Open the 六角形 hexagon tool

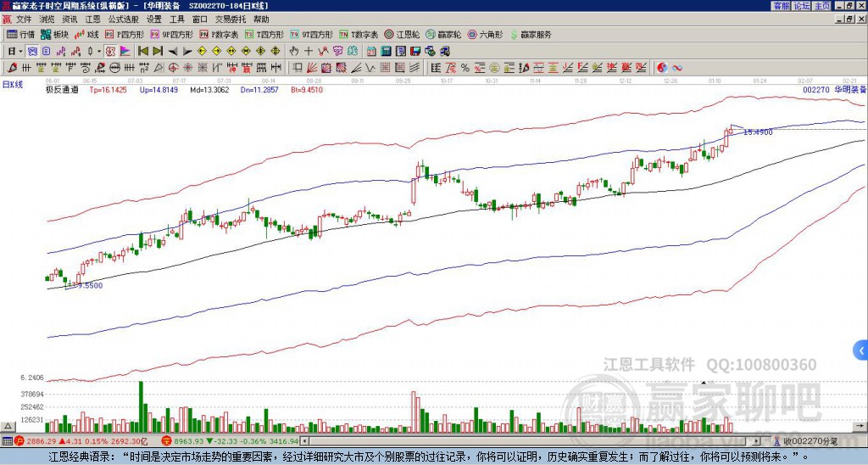tap(485, 34)
